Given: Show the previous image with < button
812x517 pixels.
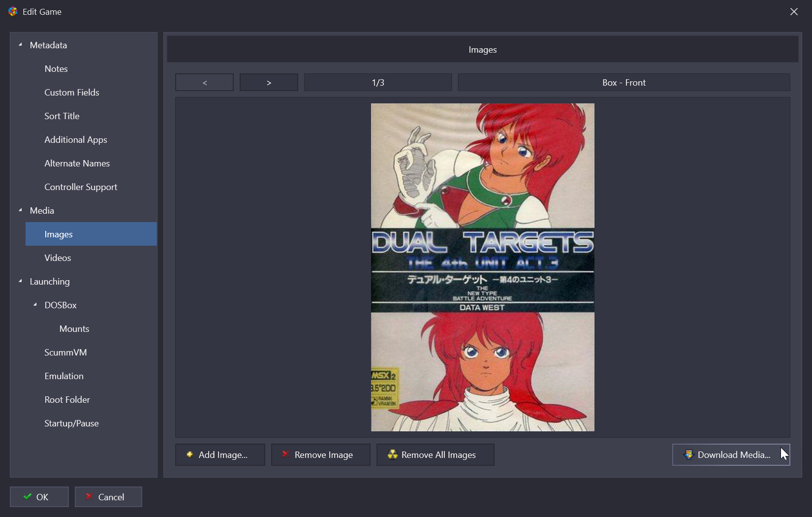Looking at the screenshot, I should (204, 82).
